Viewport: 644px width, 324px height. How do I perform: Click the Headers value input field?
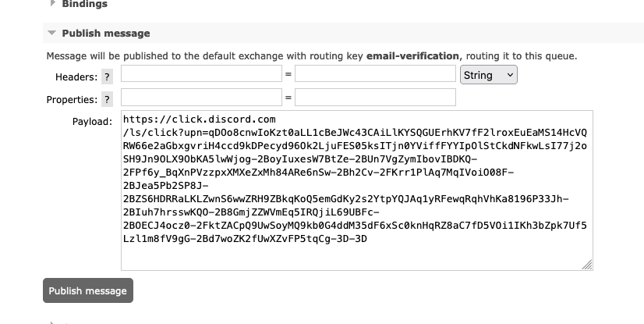[375, 73]
